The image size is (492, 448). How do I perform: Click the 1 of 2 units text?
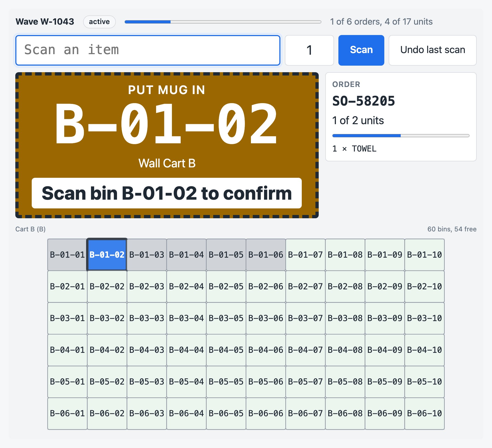(358, 121)
